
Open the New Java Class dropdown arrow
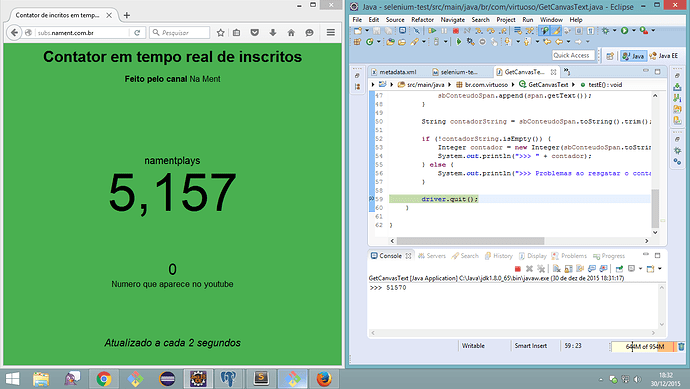(x=378, y=42)
